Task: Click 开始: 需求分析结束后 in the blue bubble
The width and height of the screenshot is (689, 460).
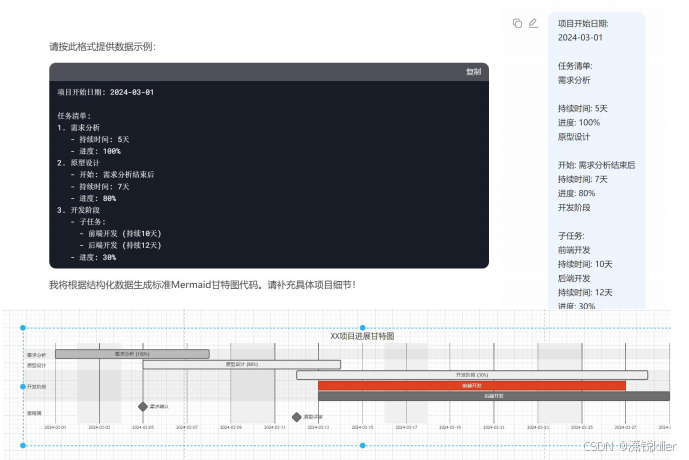Action: pos(596,165)
